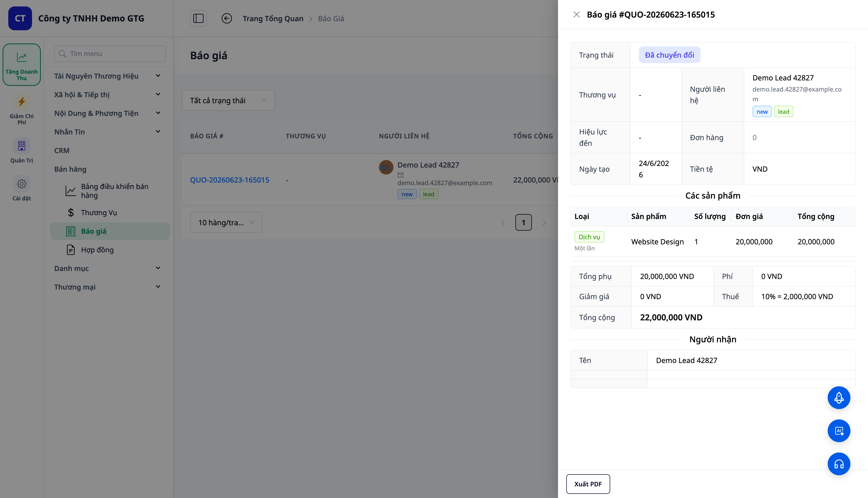Click the Báo giá list icon in the menu
868x498 pixels.
pos(71,231)
